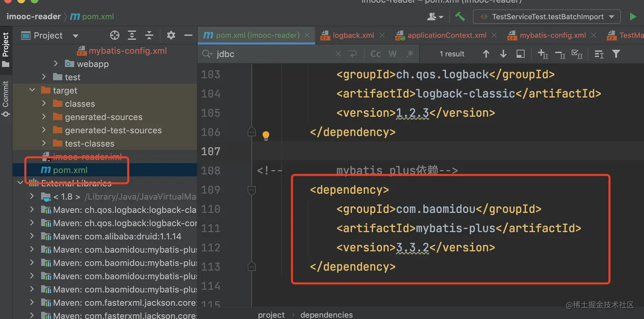Collapse all nodes in the Project panel
Screen dimensions: 644x319
tap(149, 35)
